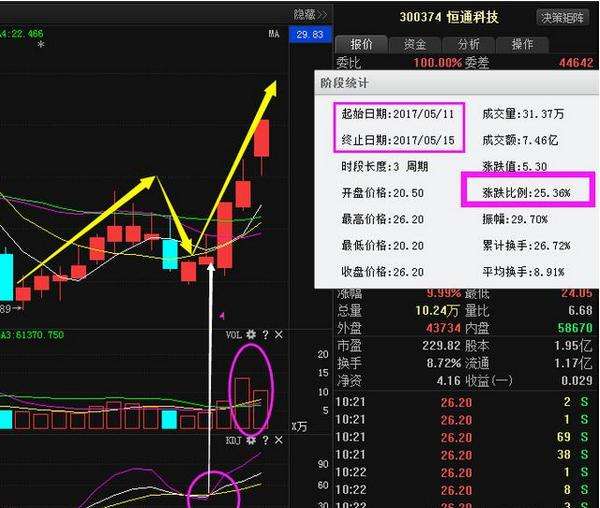Open KDJ indicator settings gear
Viewport: 600px width, 508px height.
click(251, 440)
